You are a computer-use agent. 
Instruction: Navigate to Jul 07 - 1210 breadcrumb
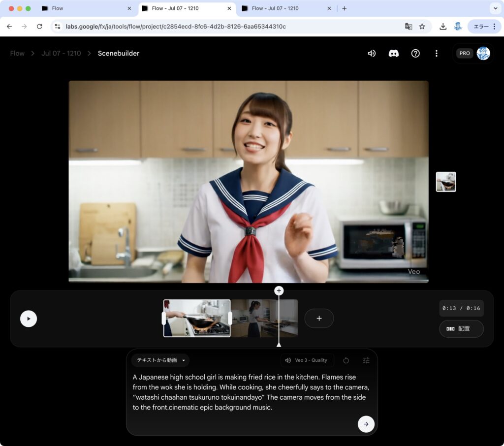point(61,53)
